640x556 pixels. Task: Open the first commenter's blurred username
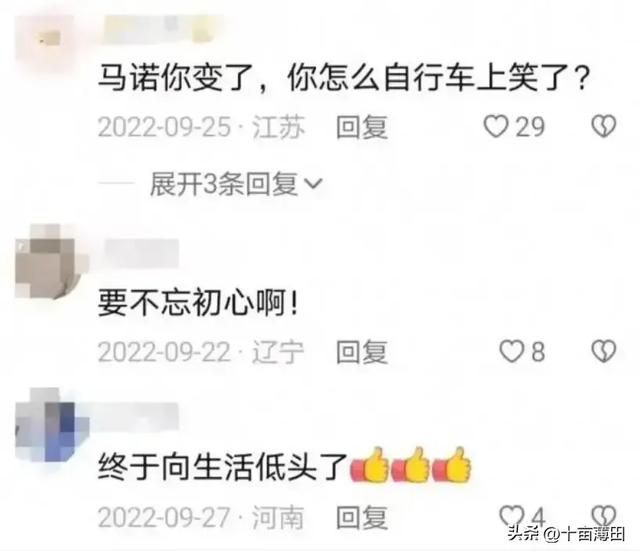(161, 29)
